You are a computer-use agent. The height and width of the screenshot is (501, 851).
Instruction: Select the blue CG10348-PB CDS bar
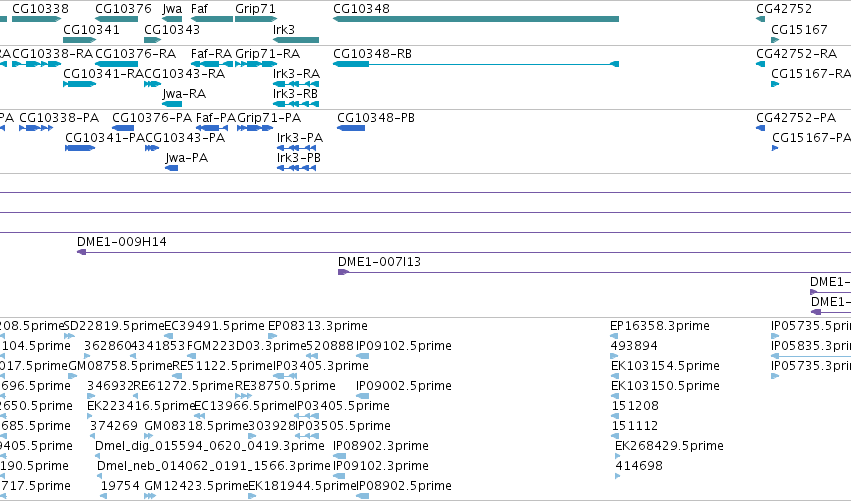coord(351,128)
